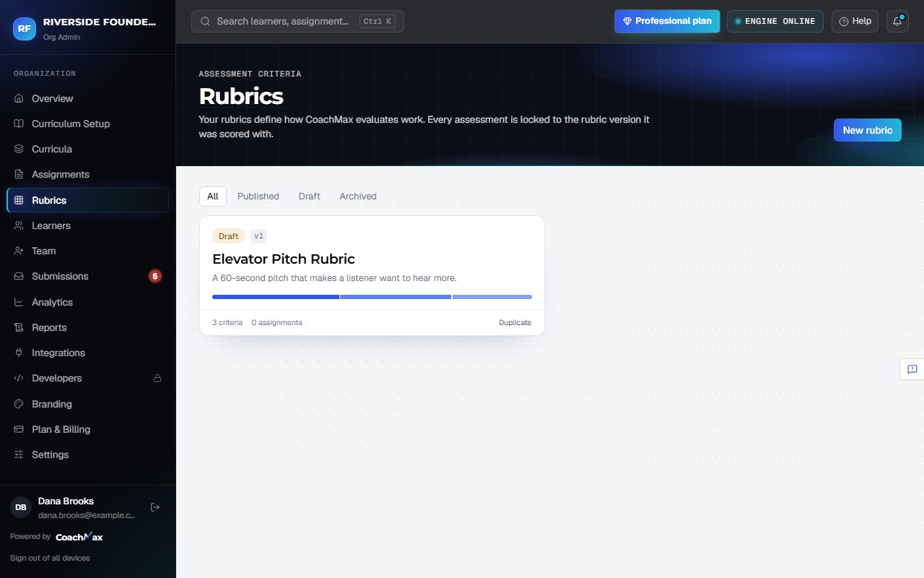Click the RF organization avatar
The width and height of the screenshot is (924, 578).
point(25,28)
